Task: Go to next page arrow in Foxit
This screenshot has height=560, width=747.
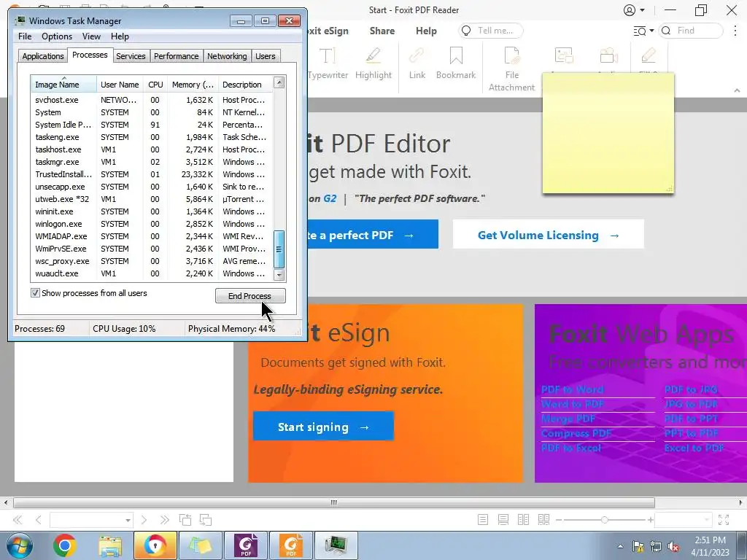Action: (144, 520)
